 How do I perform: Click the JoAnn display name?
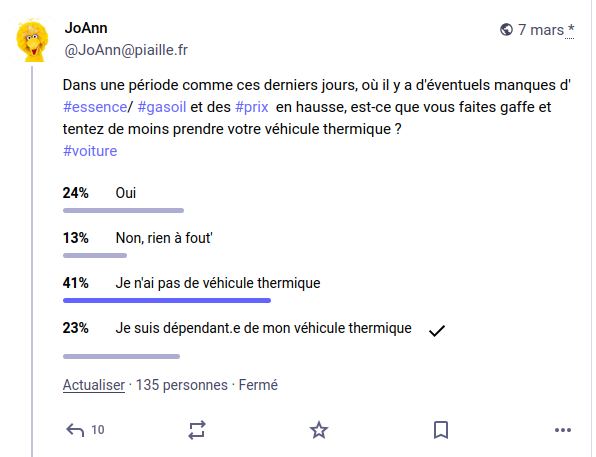(86, 28)
